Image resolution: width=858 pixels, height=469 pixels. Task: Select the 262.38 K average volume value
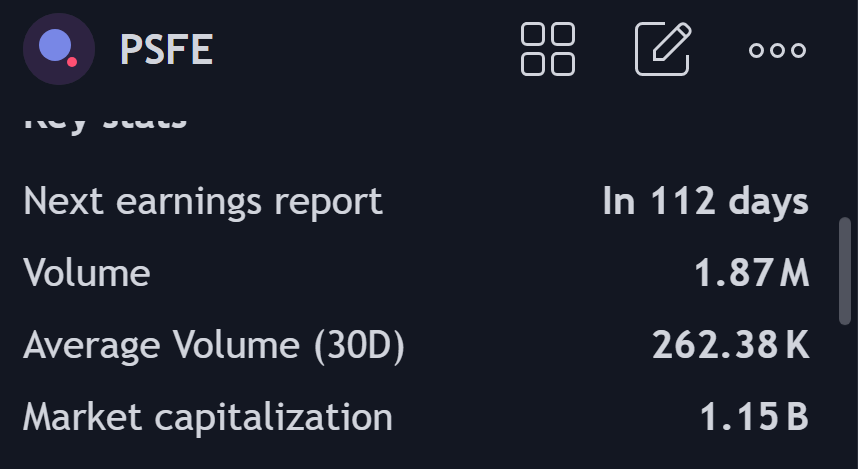pos(731,345)
